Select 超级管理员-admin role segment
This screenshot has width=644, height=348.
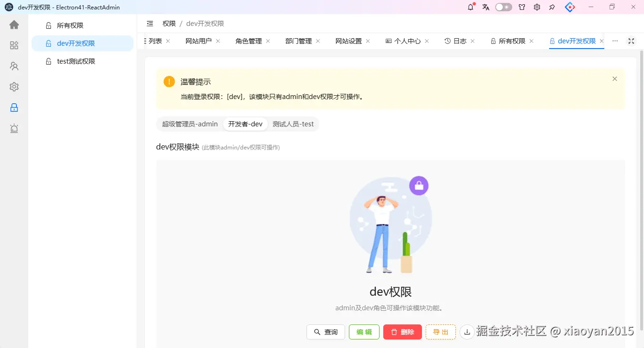coord(190,124)
